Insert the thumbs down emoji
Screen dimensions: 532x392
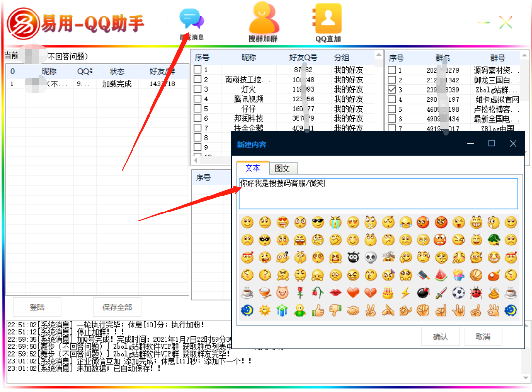pos(335,310)
